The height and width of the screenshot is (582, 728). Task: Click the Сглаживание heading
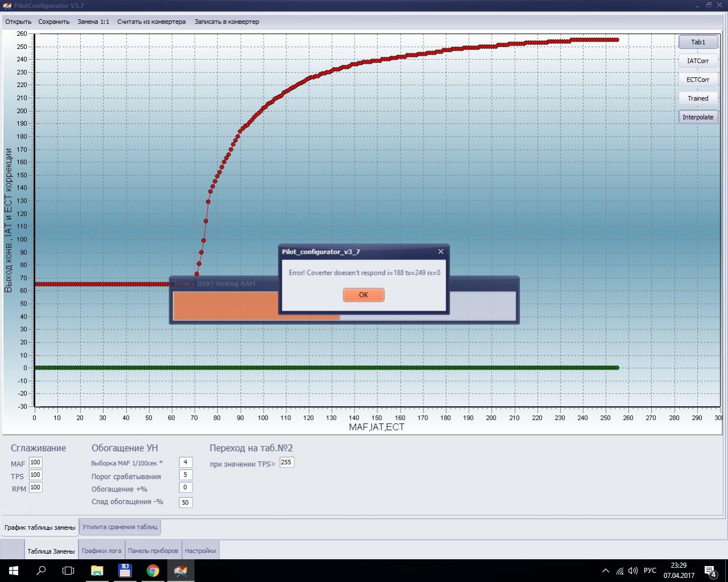click(38, 448)
